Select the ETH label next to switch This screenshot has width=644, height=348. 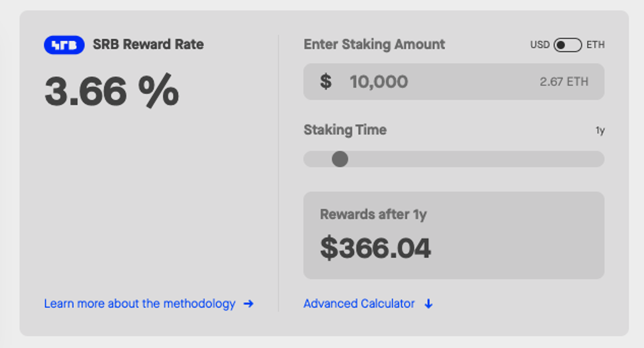[595, 45]
